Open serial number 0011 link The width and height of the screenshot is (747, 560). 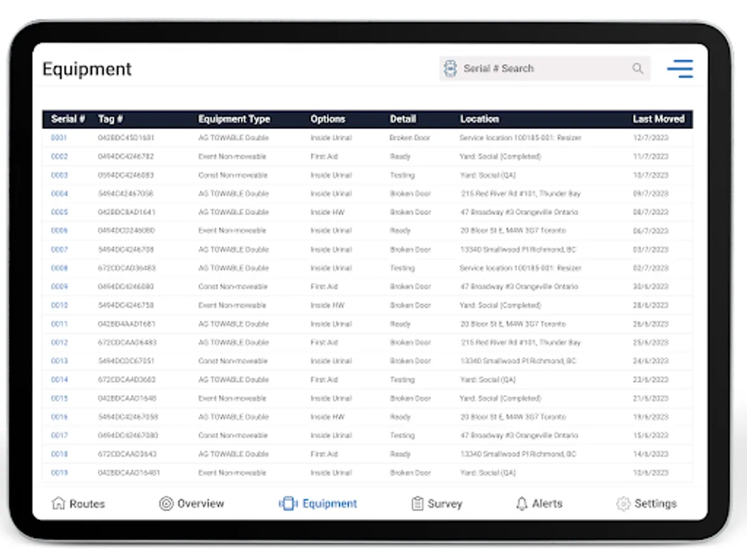click(59, 324)
